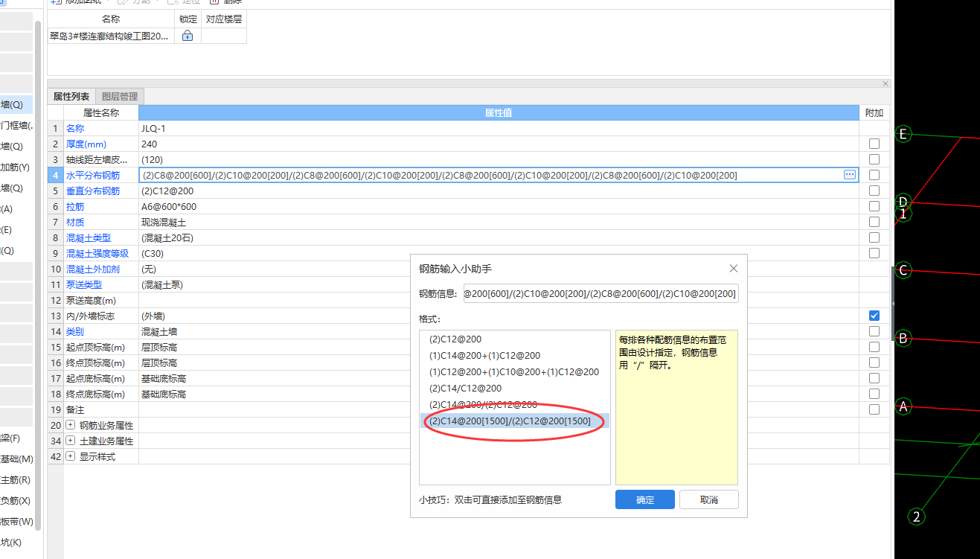Select format (2)C14@200[1500]/(2)C12@200[1500]

point(514,421)
